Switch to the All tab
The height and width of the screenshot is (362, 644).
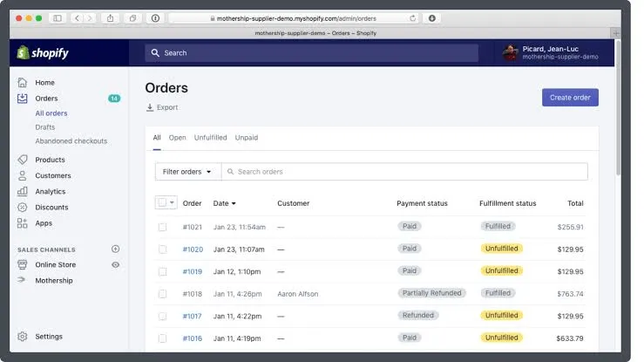tap(157, 138)
